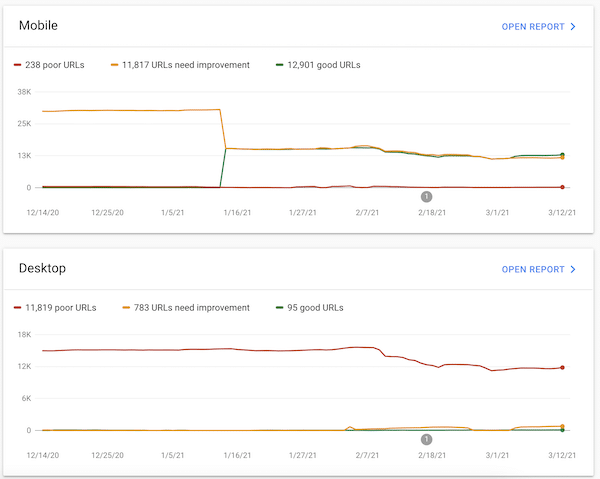This screenshot has height=479, width=600.
Task: Click the green swatch for 95 good URLs
Action: 280,308
